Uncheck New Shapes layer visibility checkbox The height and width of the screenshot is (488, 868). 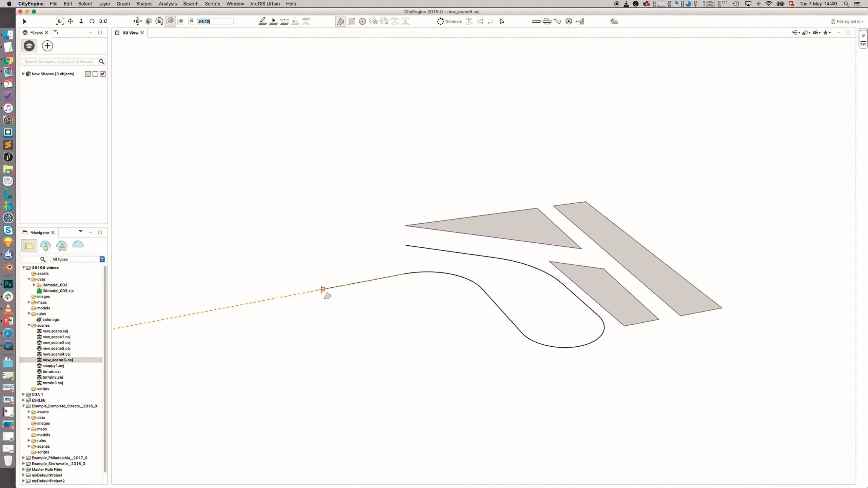(103, 74)
